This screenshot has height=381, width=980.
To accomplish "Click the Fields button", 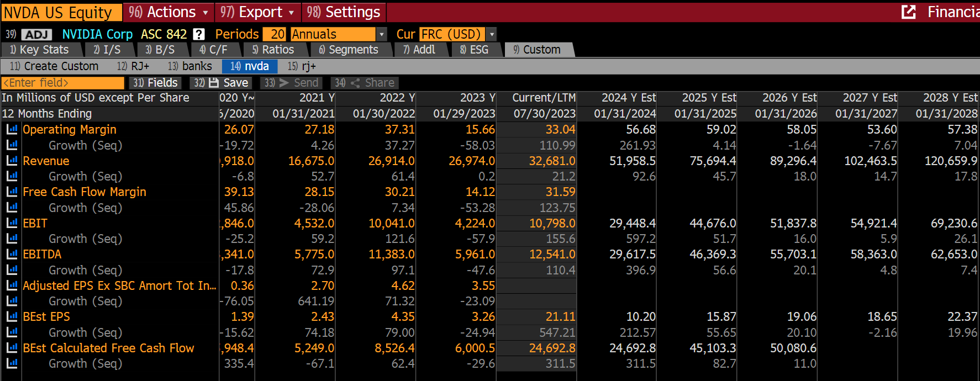I will tap(155, 83).
